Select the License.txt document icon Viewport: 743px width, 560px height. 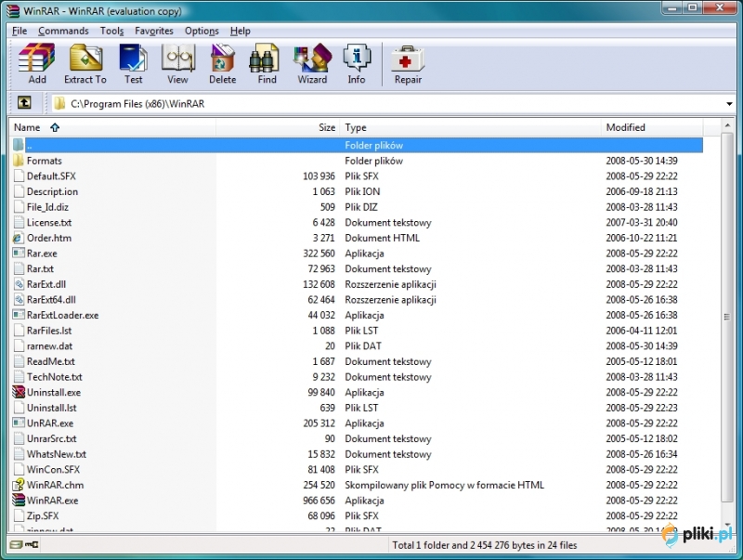[19, 222]
